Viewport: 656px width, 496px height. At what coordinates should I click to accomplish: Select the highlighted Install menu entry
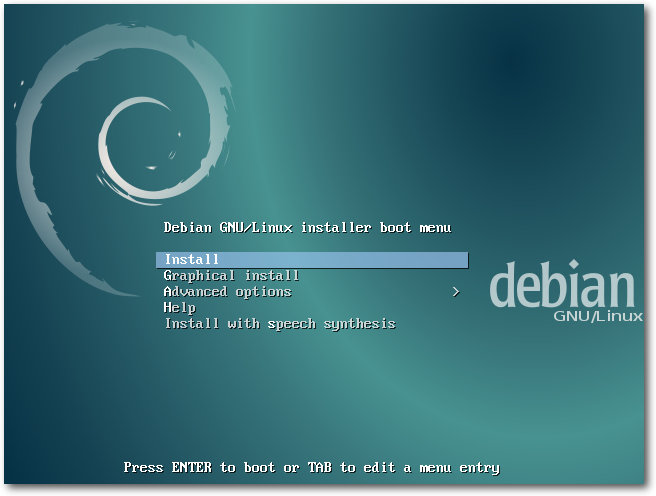312,260
